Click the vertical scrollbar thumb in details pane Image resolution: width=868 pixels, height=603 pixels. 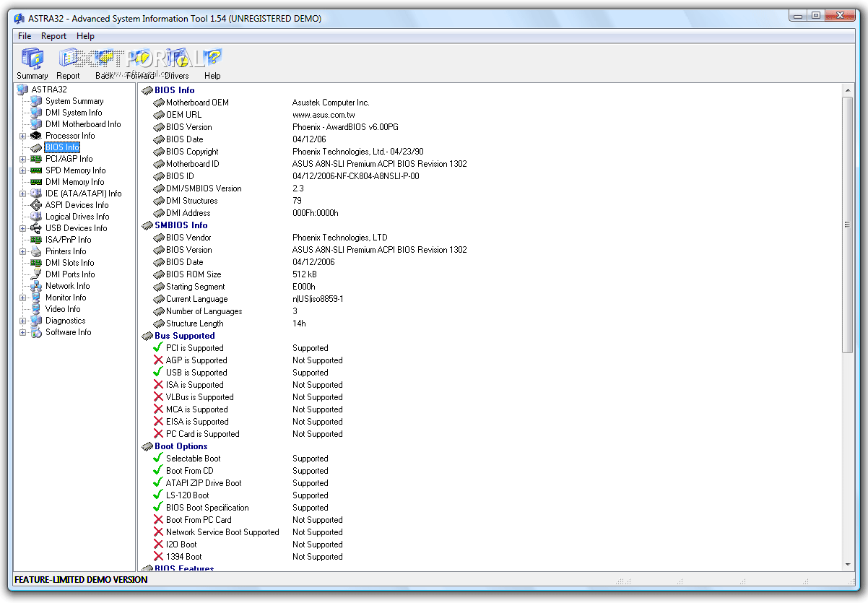coord(848,225)
